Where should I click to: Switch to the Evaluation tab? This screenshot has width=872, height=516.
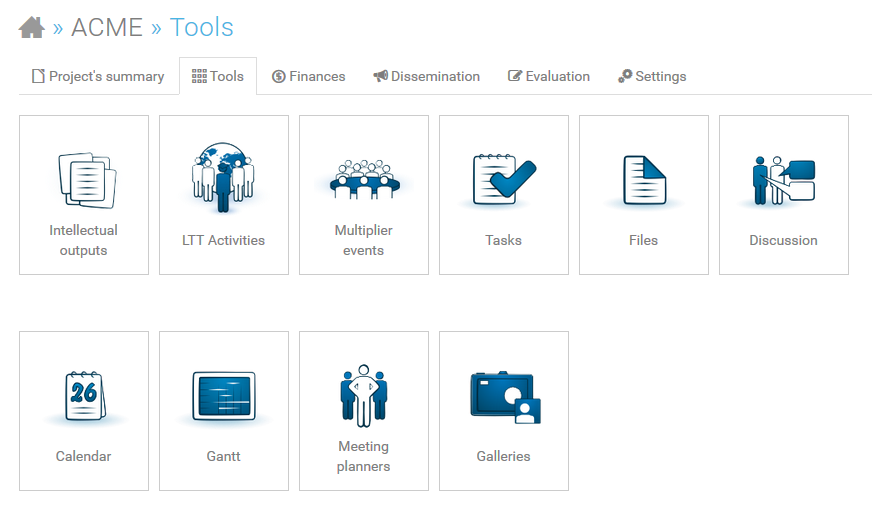pos(549,76)
